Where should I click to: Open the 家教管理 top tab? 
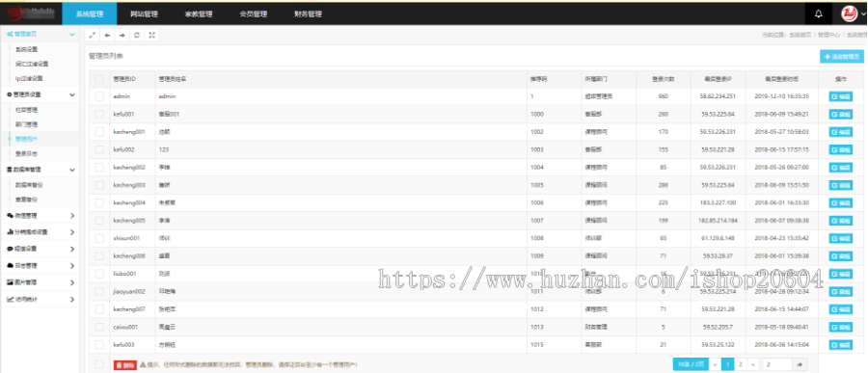[x=199, y=13]
